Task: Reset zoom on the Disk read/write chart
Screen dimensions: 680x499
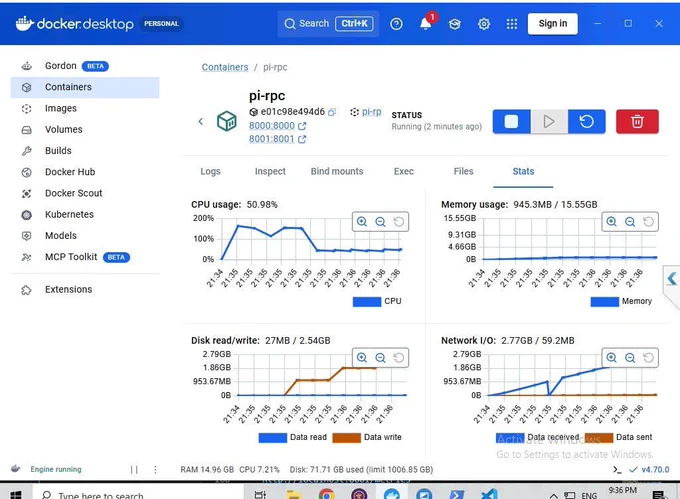Action: 399,358
